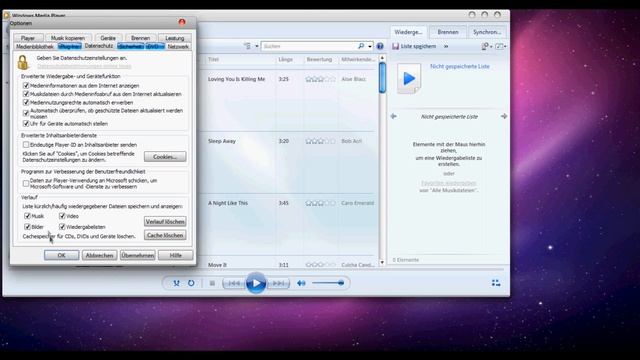Image resolution: width=640 pixels, height=360 pixels.
Task: Show more list commands with the chevron
Action: click(x=446, y=47)
